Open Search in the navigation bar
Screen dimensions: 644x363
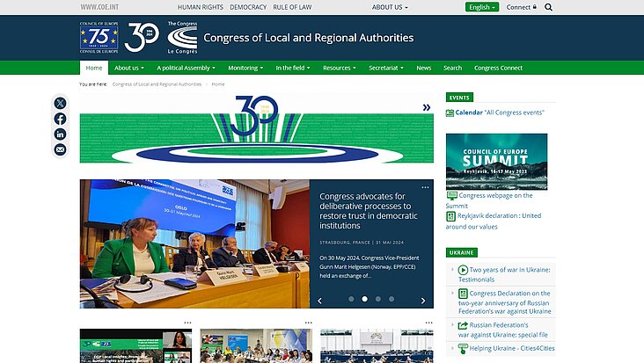click(x=452, y=68)
